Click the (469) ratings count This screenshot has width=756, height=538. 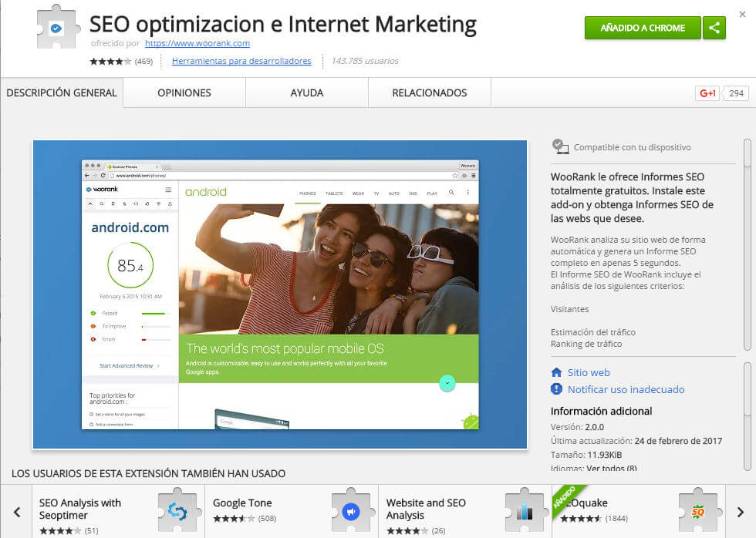[x=143, y=61]
